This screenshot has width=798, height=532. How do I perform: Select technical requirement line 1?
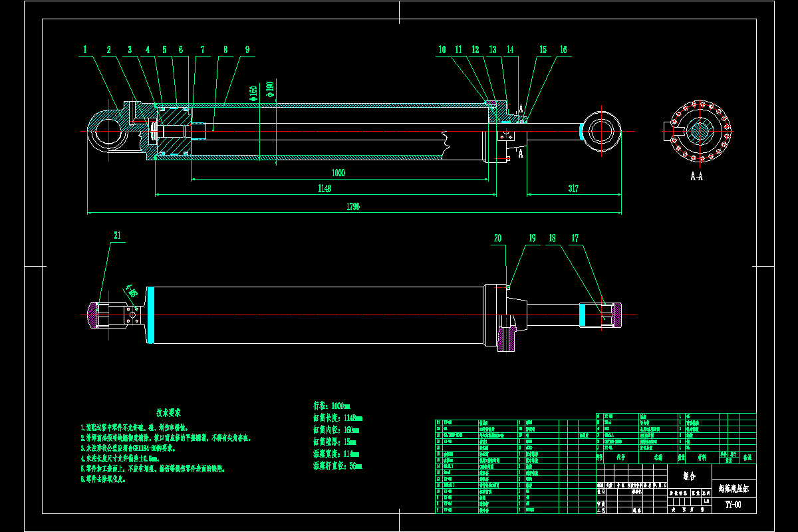click(x=135, y=428)
